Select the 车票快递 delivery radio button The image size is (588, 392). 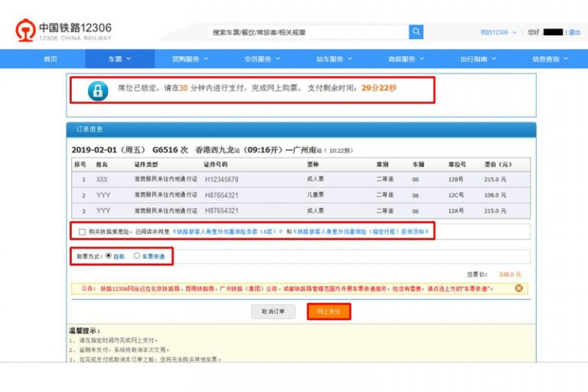(x=137, y=256)
